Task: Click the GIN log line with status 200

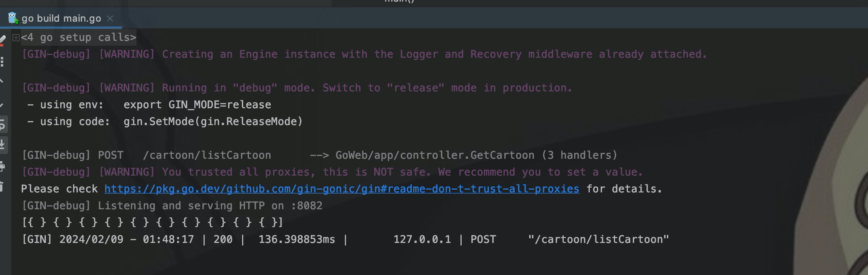Action: pos(345,239)
